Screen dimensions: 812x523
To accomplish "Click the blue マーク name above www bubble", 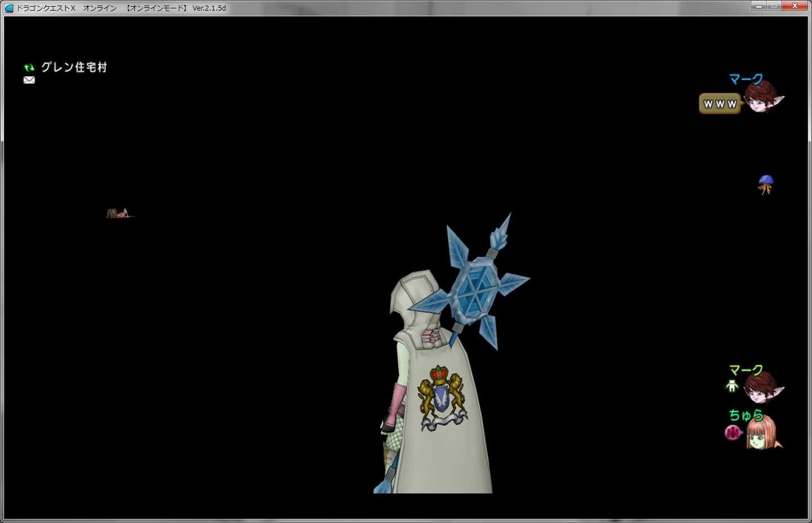I will [x=746, y=79].
